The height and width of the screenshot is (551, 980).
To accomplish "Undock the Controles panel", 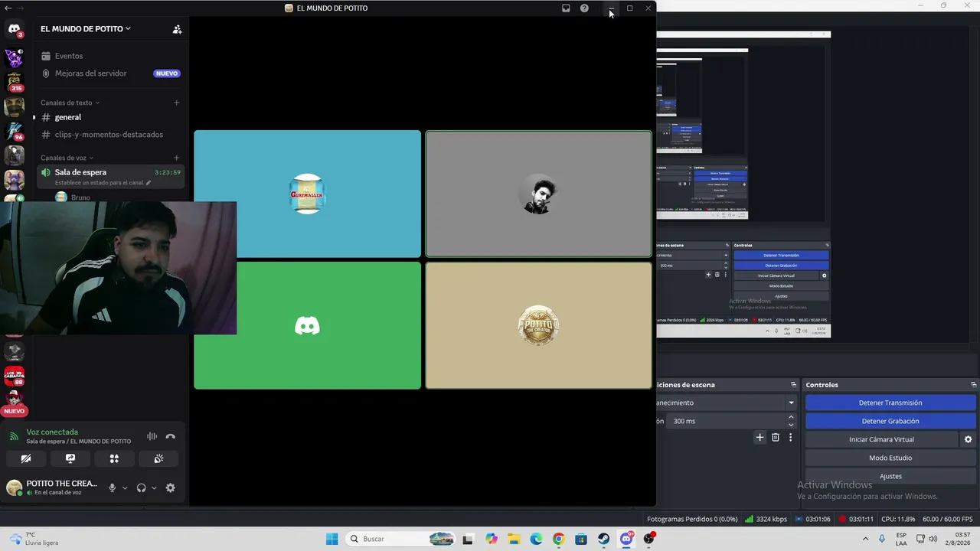I will [x=974, y=385].
